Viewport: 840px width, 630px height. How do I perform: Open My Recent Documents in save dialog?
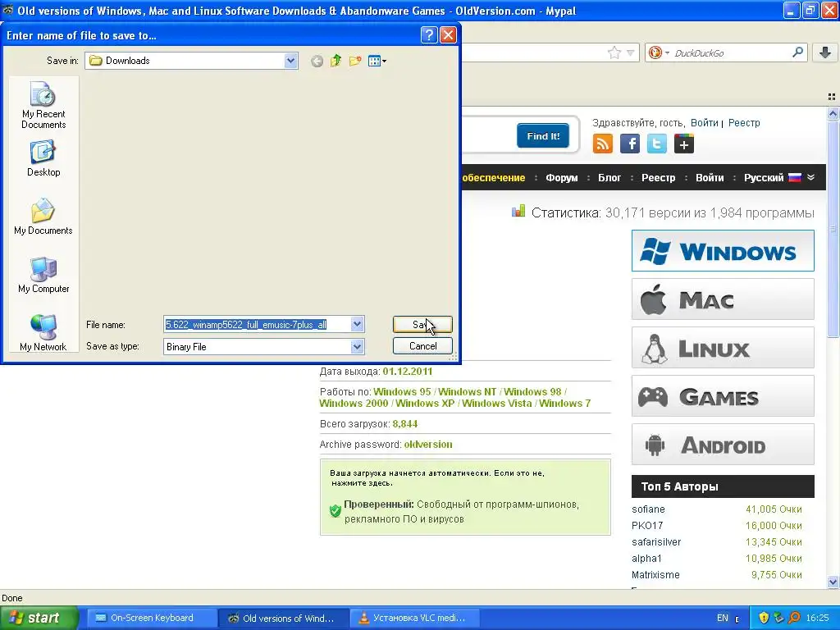(x=43, y=105)
